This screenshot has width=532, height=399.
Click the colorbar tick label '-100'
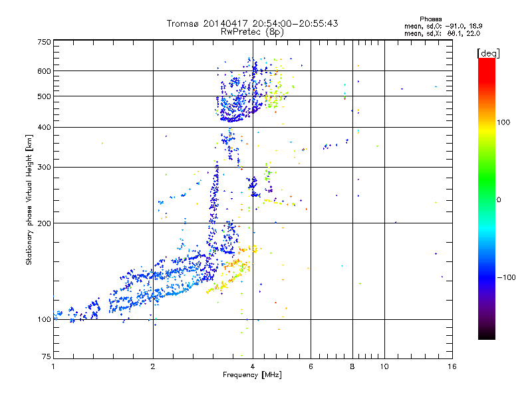click(x=507, y=277)
